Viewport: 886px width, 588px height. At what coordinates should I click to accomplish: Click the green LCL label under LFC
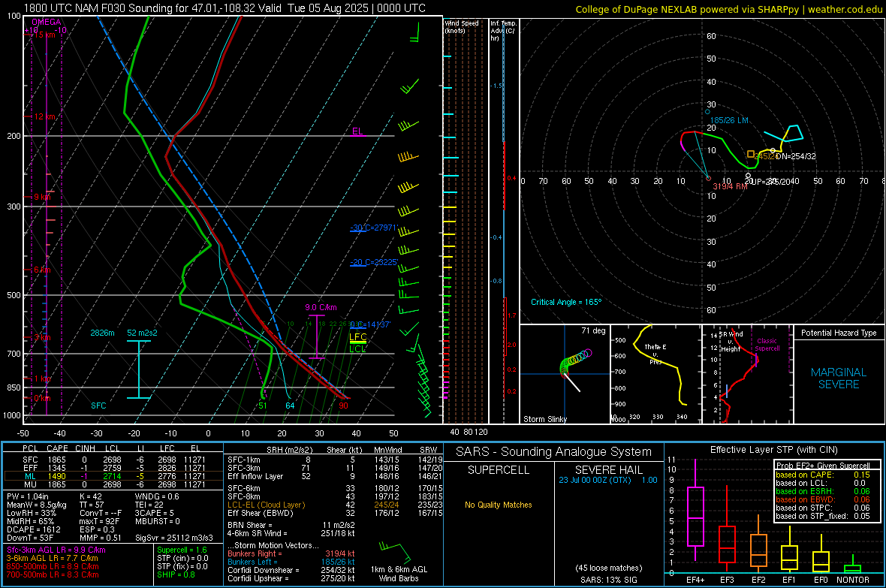tap(357, 349)
